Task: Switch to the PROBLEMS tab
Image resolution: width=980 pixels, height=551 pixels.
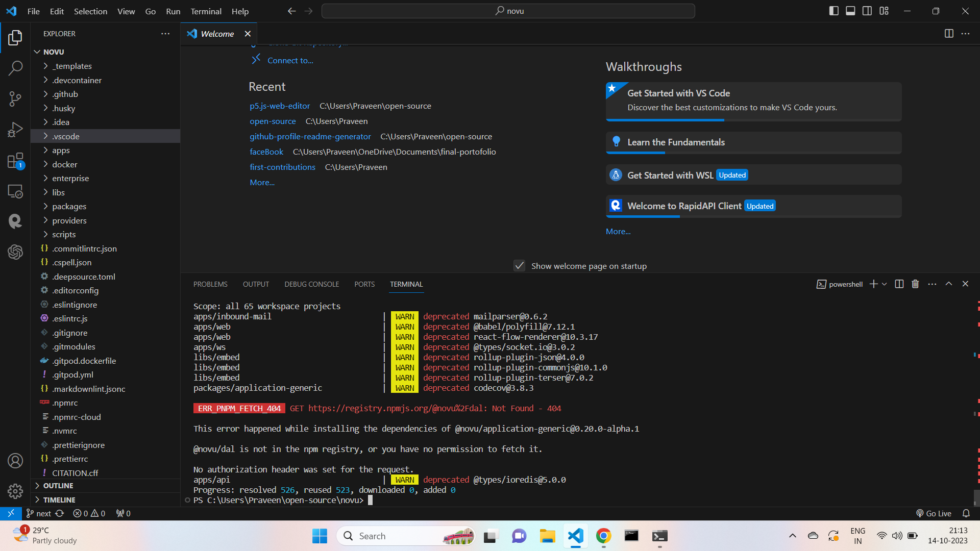Action: [210, 284]
